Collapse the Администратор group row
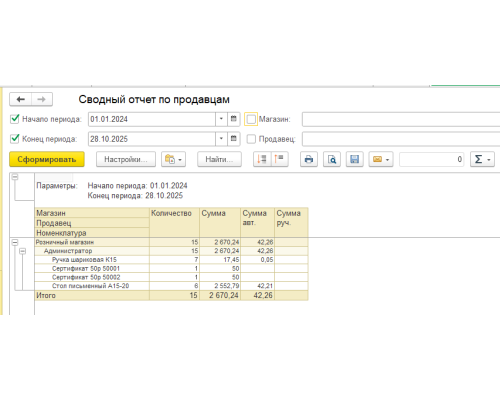Viewport: 500px width, 400px height. coord(22,251)
